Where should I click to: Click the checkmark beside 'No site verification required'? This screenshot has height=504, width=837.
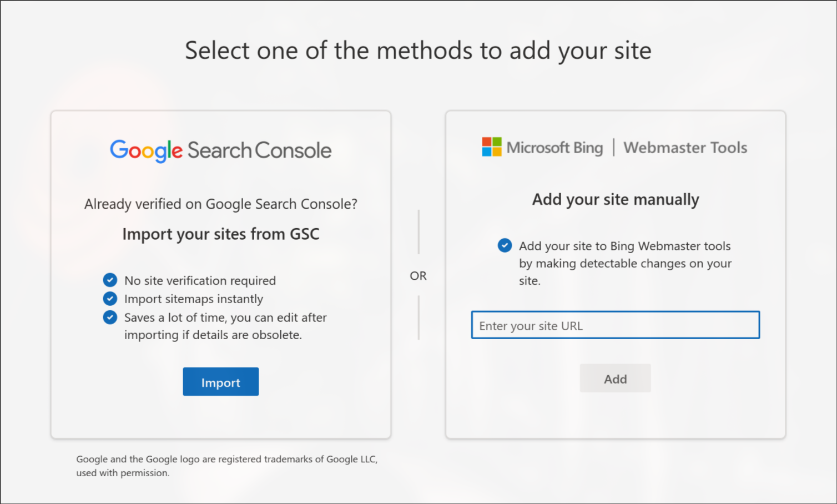click(110, 280)
